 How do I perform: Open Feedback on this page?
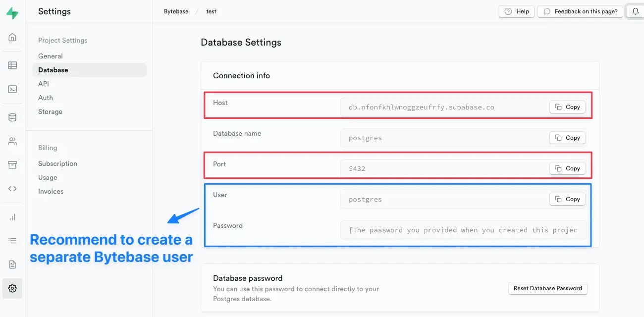point(580,11)
